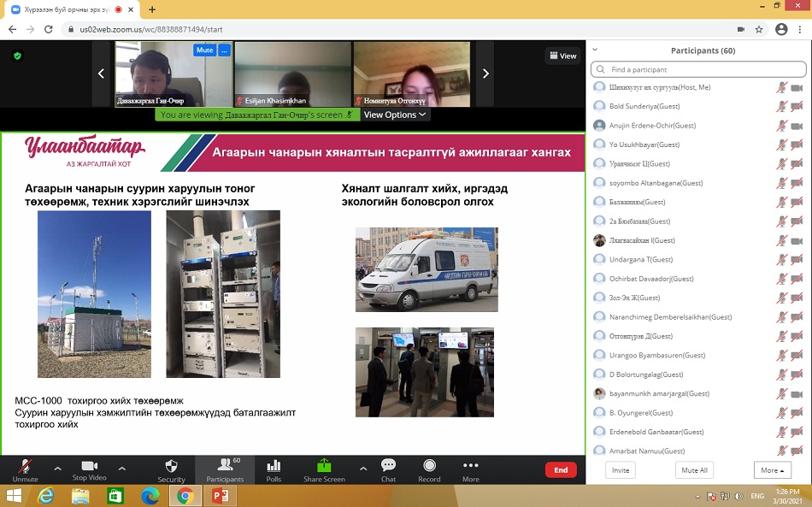Open a new browser tab
This screenshot has width=812, height=507.
[x=152, y=9]
